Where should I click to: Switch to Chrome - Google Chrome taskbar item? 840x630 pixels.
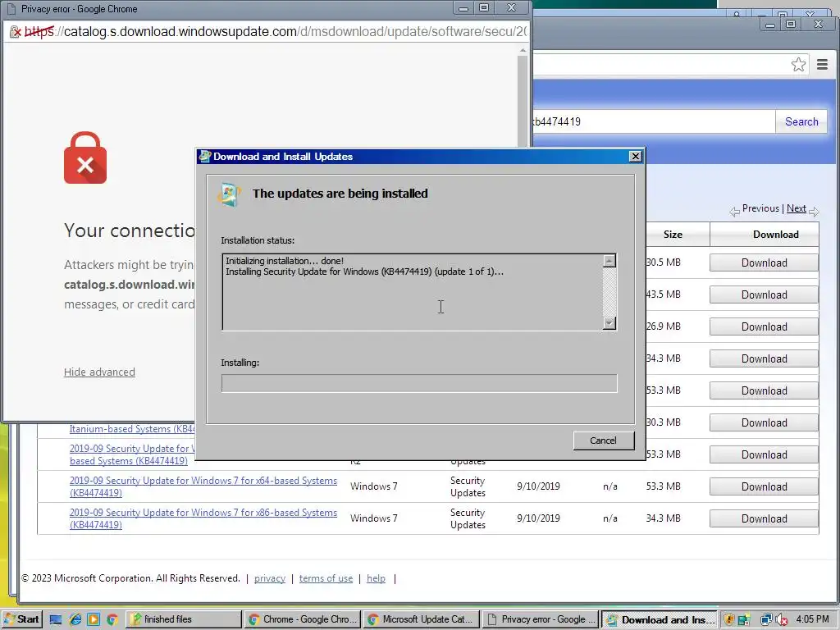click(303, 619)
